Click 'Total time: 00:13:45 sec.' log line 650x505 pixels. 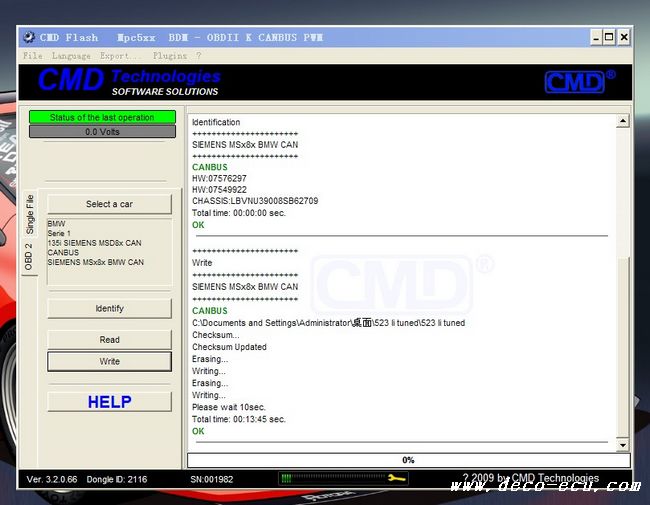tap(239, 419)
